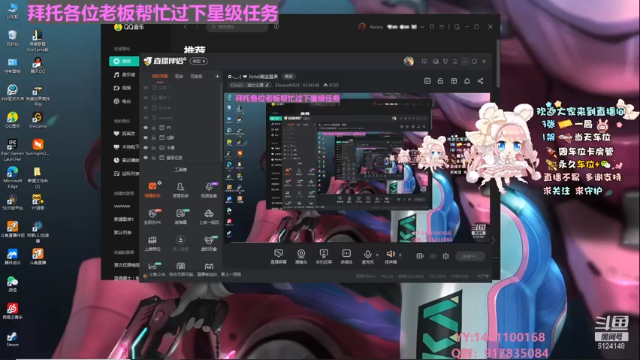This screenshot has width=640, height=360.
Task: Select 推荐 in QQ Music sidebar
Action: click(x=124, y=61)
